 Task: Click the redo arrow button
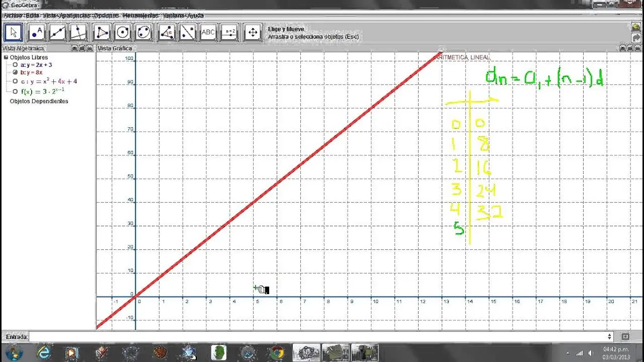point(636,38)
